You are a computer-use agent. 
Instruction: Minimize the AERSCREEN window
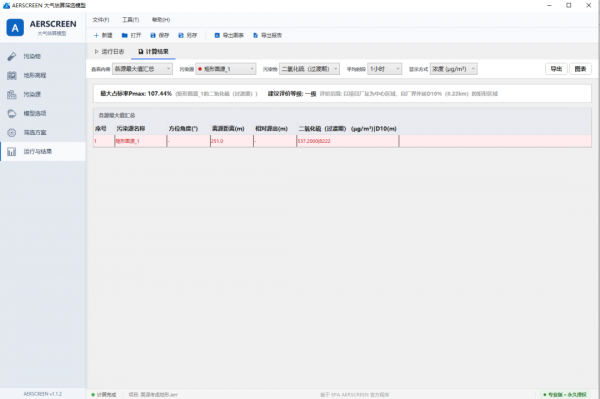549,5
